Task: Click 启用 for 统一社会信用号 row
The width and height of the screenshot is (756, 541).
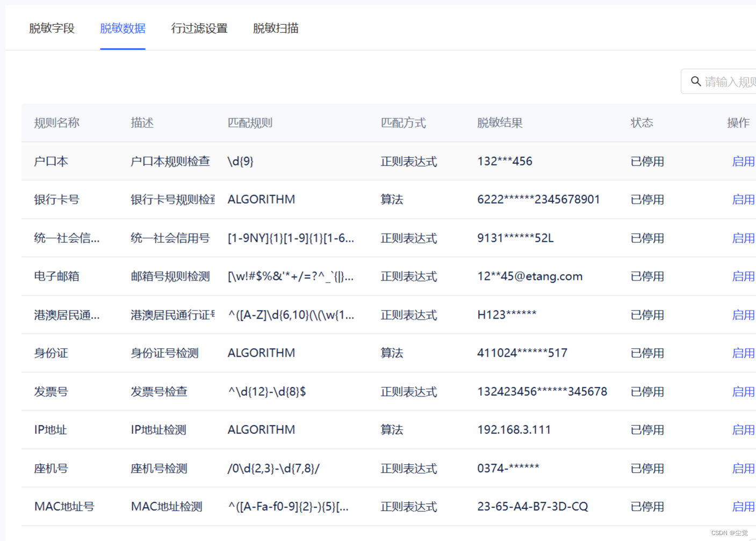Action: (x=743, y=238)
